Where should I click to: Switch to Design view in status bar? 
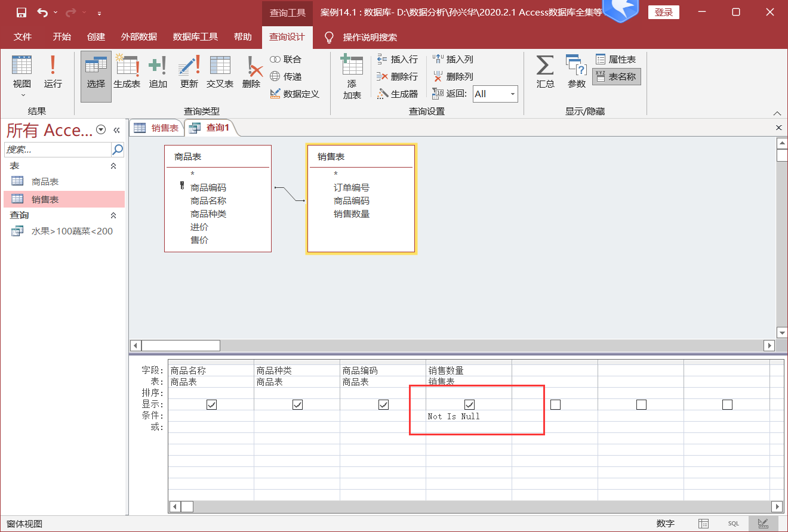[x=763, y=524]
